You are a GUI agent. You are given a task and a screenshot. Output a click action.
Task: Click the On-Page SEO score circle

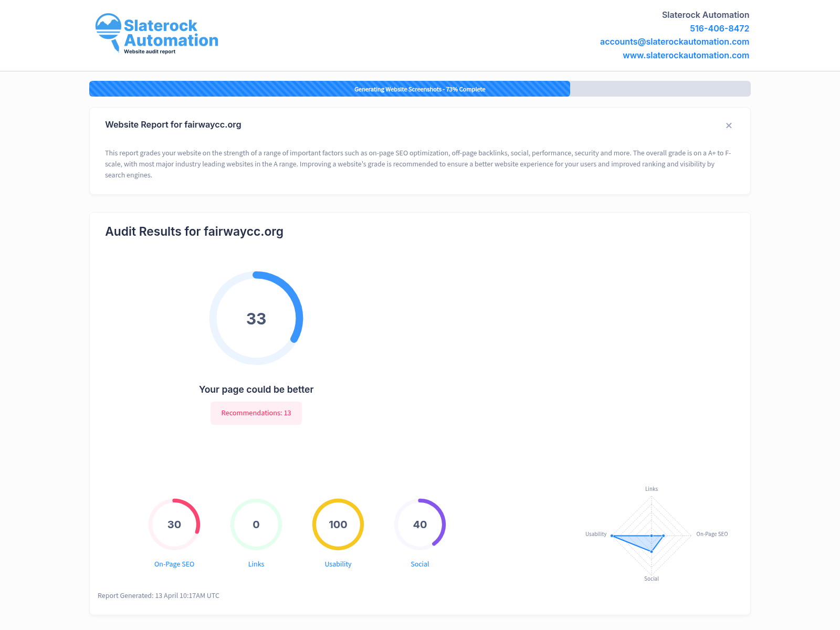coord(174,524)
